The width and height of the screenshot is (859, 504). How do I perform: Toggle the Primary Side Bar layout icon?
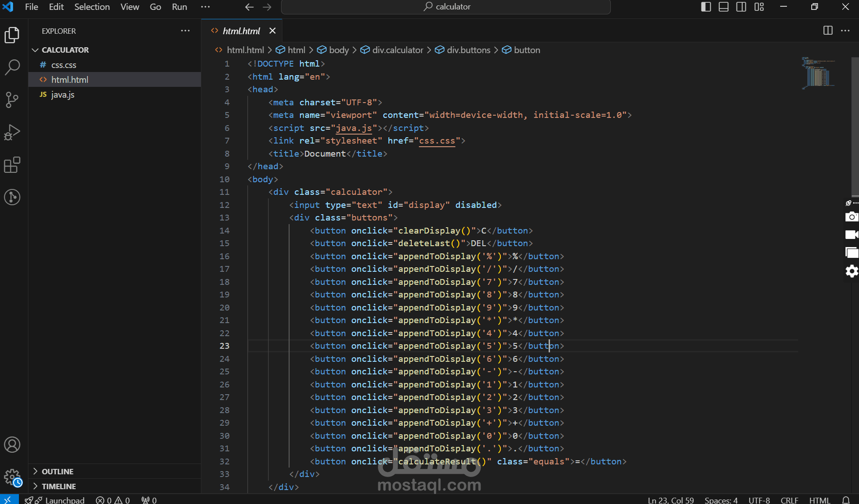click(706, 7)
